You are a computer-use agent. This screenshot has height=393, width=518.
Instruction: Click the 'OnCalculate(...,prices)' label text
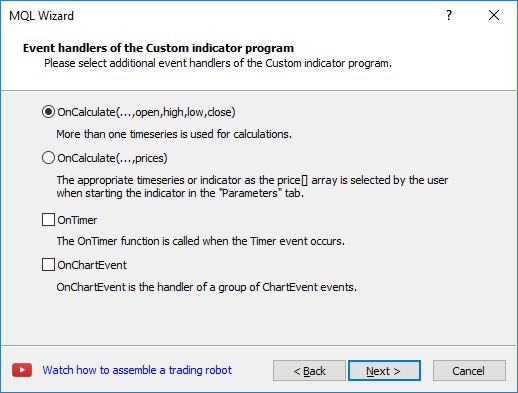(x=112, y=158)
